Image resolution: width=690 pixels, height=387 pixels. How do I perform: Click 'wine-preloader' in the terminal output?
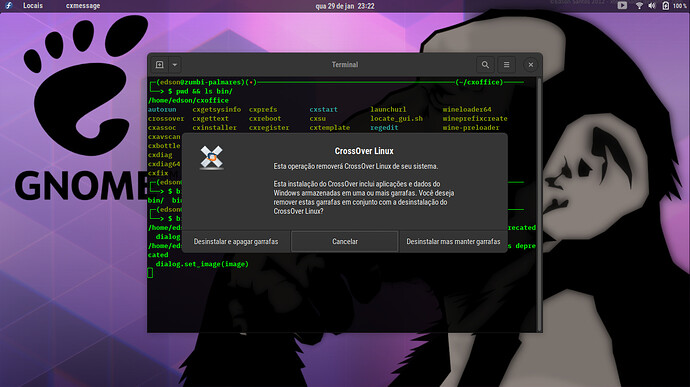[471, 128]
